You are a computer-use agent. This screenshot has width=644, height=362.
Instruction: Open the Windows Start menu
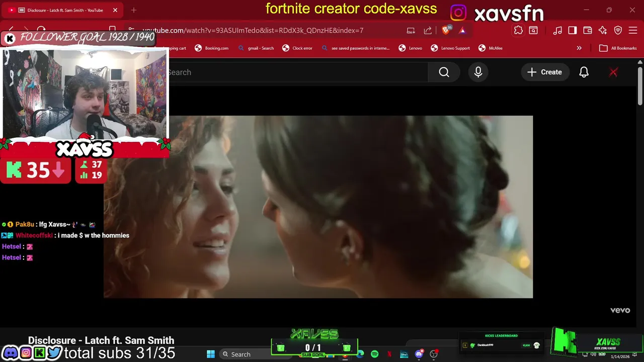pos(211,354)
